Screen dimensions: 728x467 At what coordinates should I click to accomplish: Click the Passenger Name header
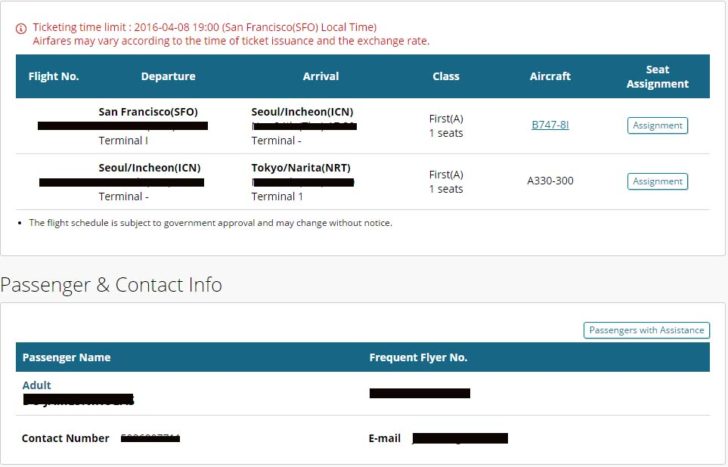click(x=66, y=357)
